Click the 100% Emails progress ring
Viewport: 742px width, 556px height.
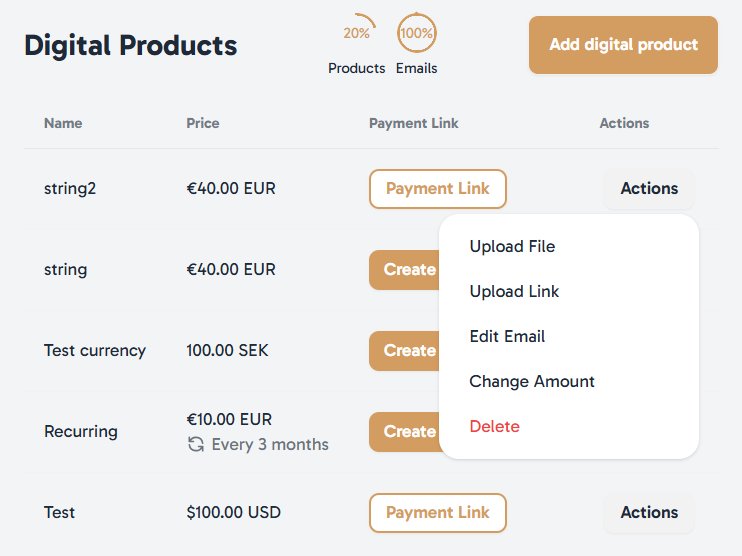click(x=416, y=33)
